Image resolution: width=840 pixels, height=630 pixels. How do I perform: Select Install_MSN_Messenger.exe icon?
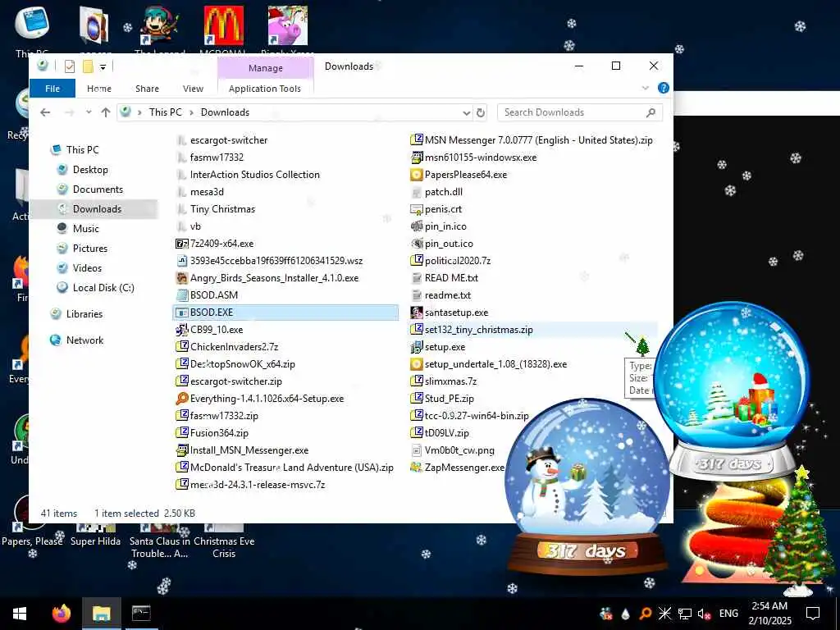182,450
